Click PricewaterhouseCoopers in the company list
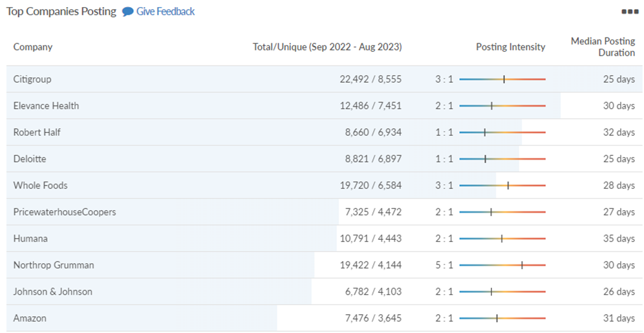 tap(65, 212)
